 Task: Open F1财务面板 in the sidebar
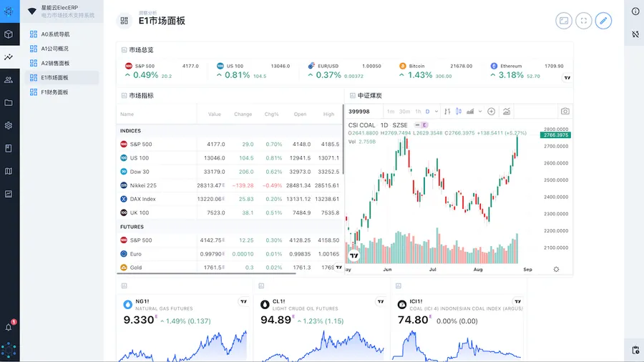[x=62, y=92]
